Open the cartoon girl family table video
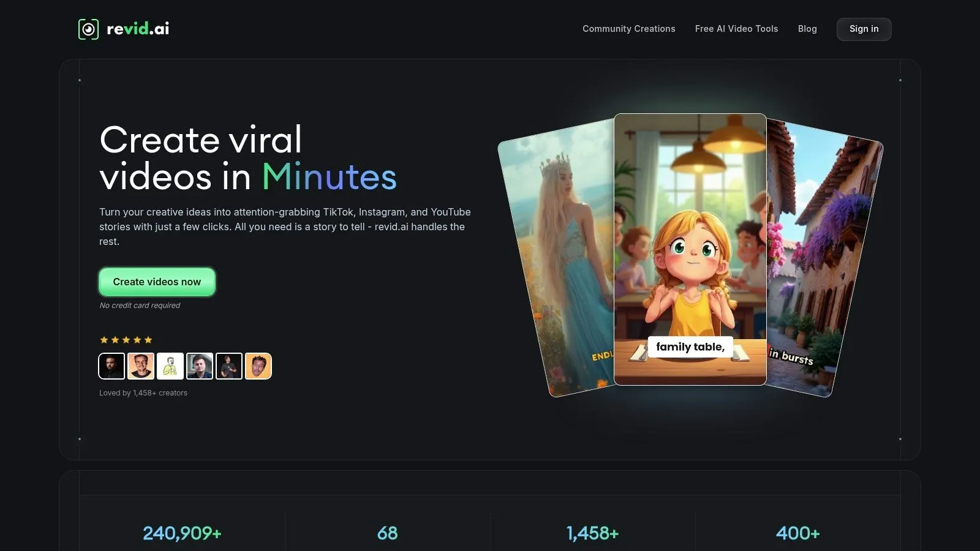980x551 pixels. 690,249
